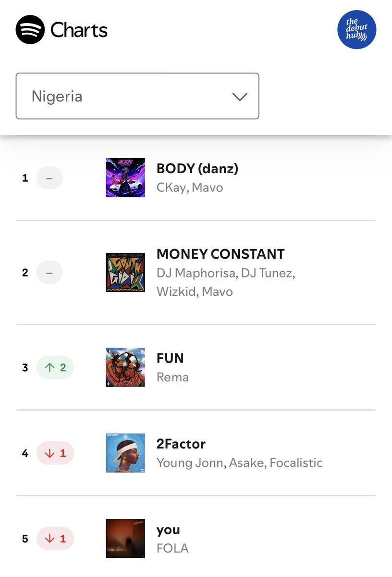Click the BODY (danz) album cover
Viewport: 392px width, 577px height.
click(x=125, y=177)
